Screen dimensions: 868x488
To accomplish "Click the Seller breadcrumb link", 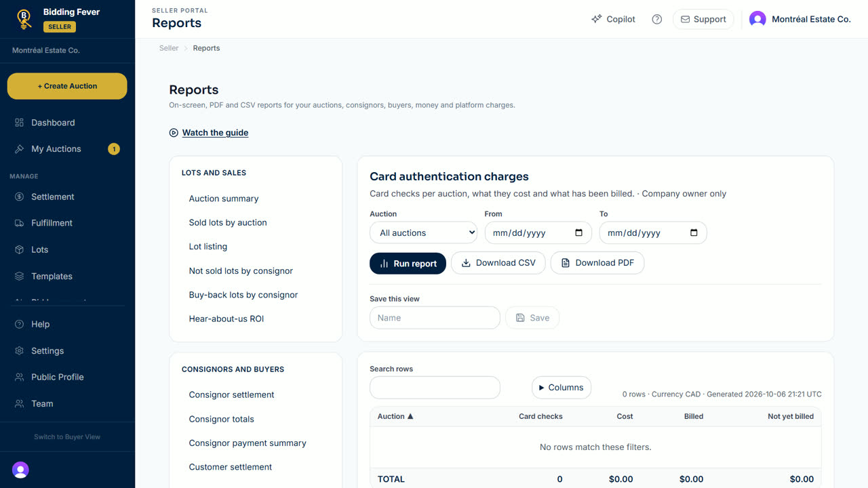I will click(169, 48).
